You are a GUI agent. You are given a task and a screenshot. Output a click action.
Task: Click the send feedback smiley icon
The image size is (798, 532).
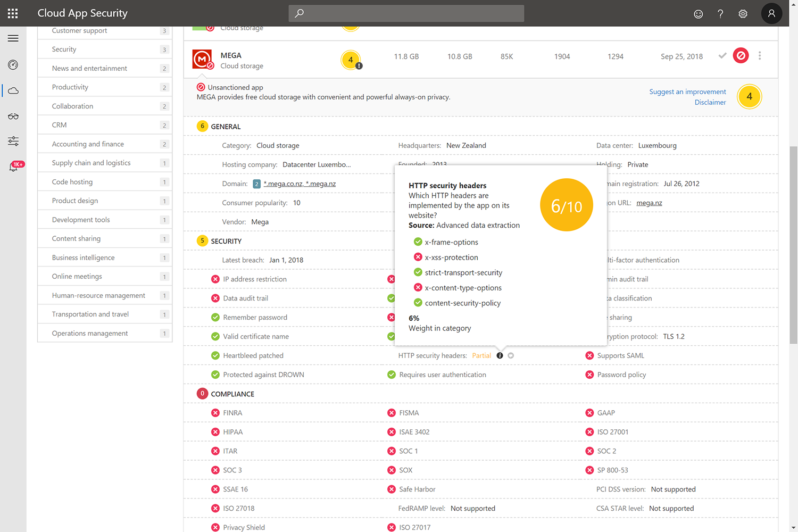[698, 13]
